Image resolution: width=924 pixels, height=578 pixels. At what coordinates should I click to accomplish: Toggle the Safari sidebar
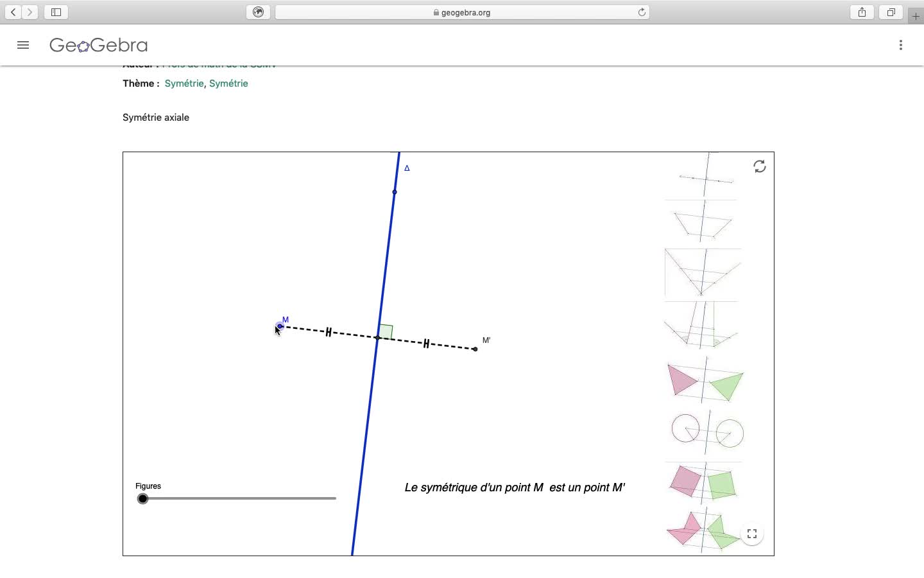point(56,12)
